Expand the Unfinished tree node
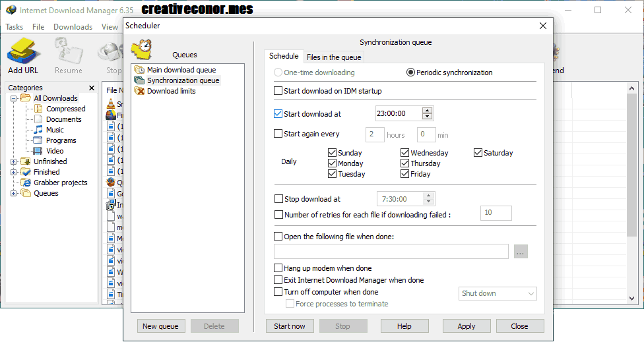This screenshot has width=644, height=342. click(x=14, y=161)
